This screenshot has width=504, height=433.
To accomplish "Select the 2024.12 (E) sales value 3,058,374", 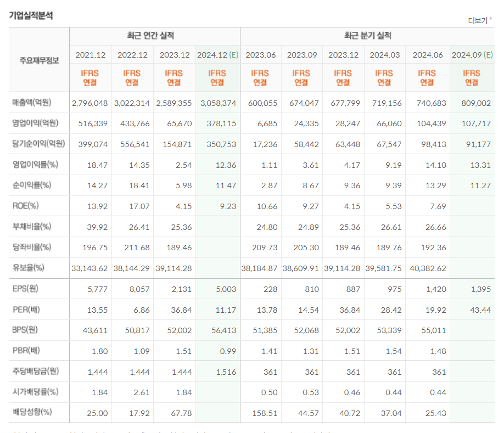I will [x=219, y=103].
